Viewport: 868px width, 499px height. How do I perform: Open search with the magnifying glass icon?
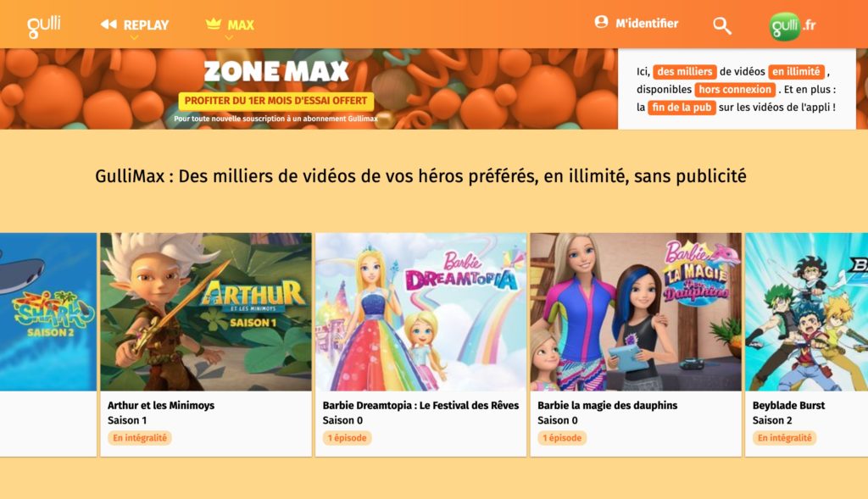coord(722,25)
